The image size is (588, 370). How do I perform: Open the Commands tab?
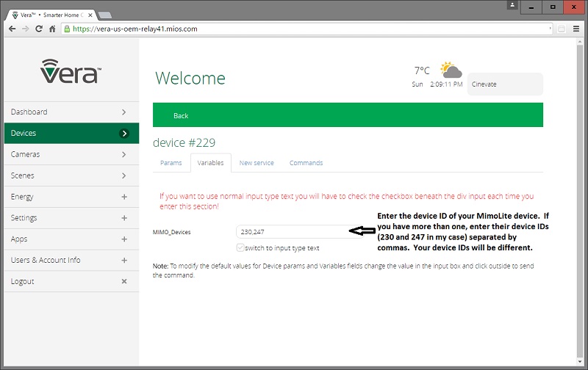[306, 163]
